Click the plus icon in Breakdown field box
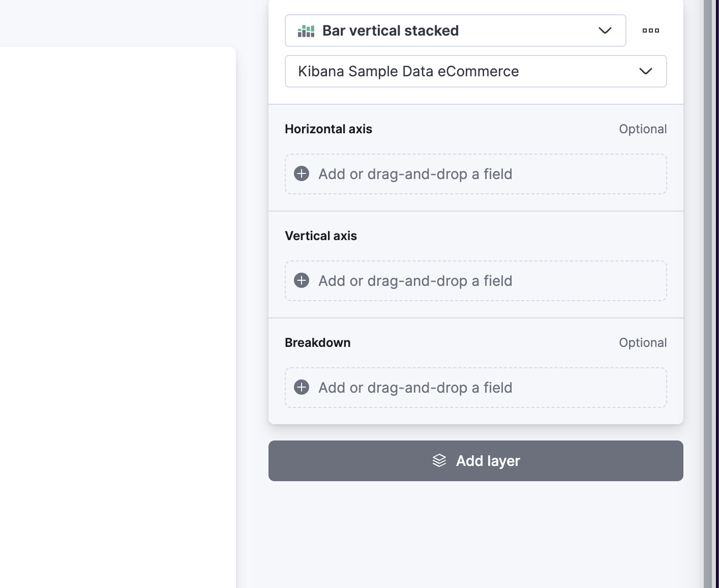Screen dimensions: 719x588 [302, 388]
